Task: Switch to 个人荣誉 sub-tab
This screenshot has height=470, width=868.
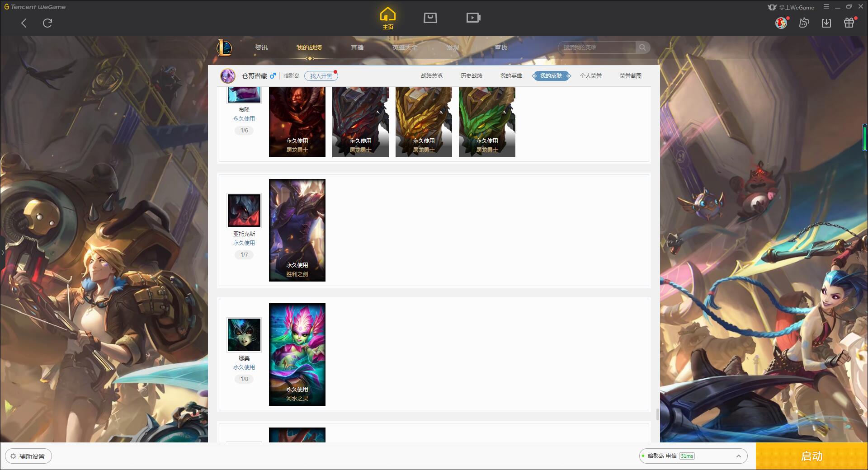Action: (x=591, y=76)
